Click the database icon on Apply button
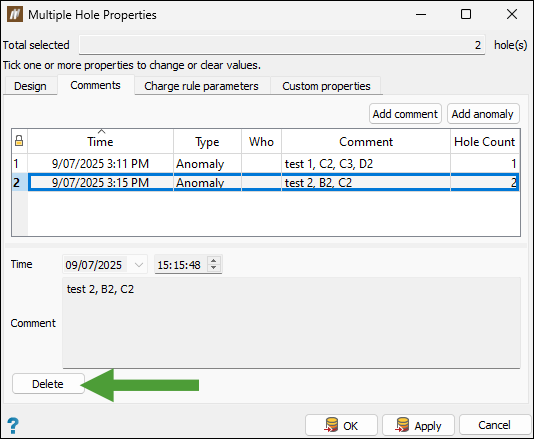The width and height of the screenshot is (534, 440). click(x=402, y=425)
